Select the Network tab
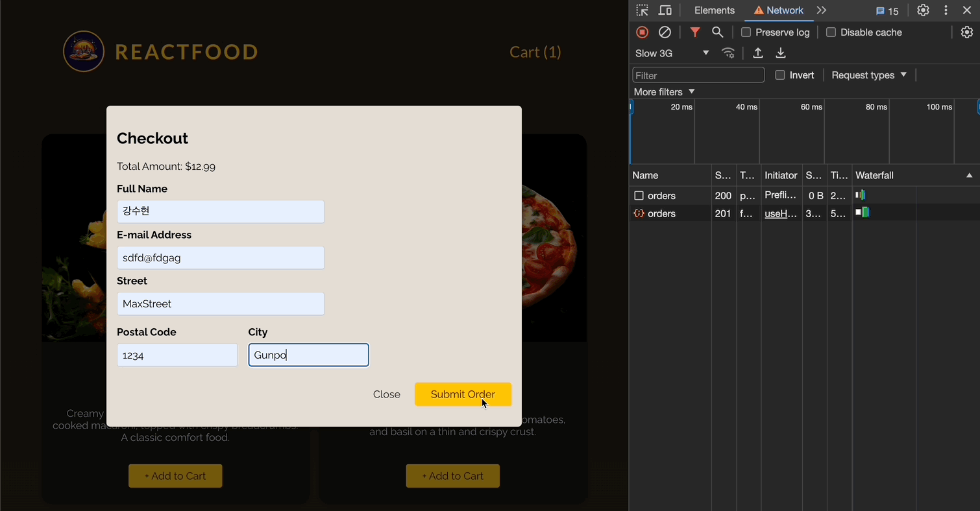 click(x=778, y=10)
